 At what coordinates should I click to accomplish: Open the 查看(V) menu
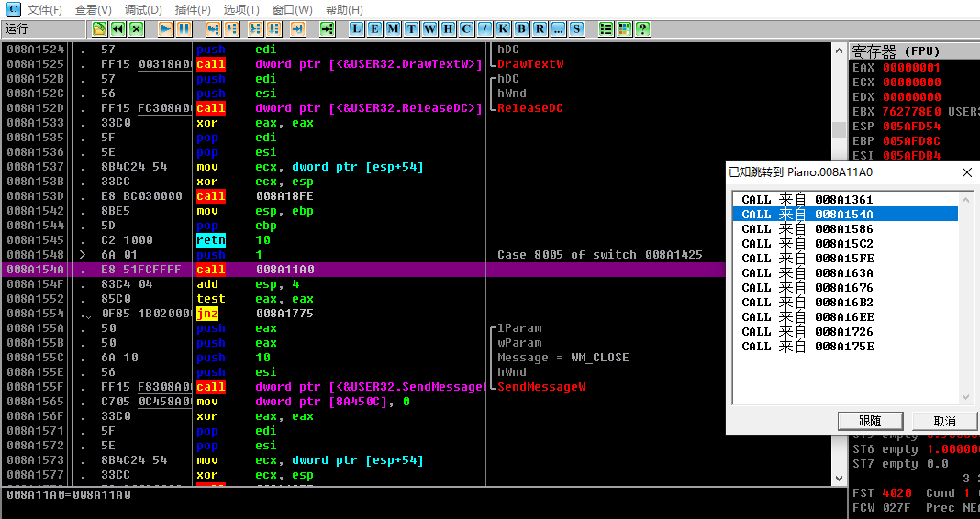point(93,10)
